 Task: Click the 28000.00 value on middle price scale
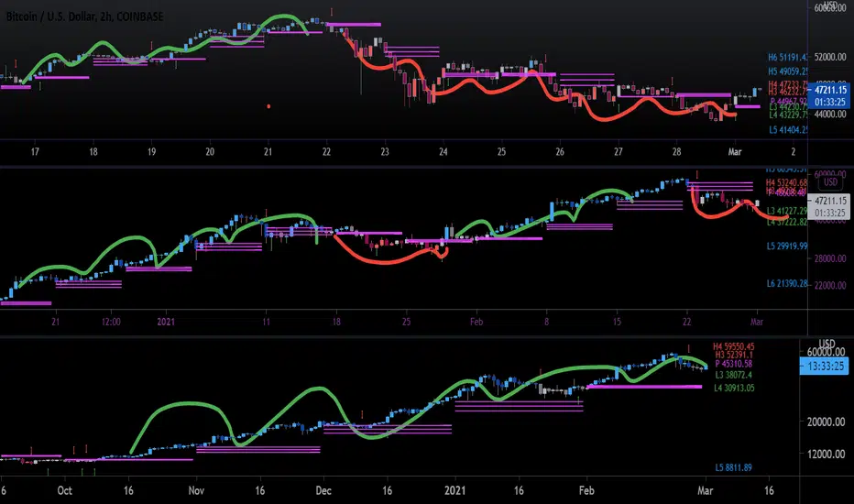[x=830, y=258]
